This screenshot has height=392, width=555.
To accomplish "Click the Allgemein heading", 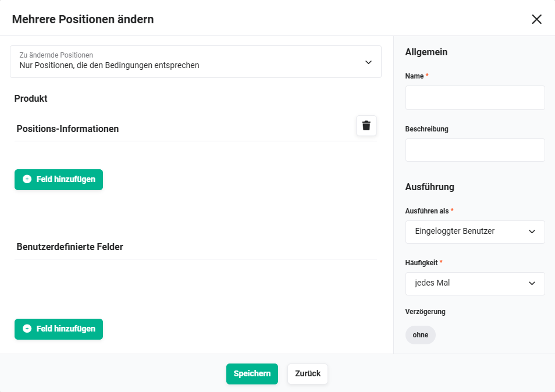I will pos(426,52).
